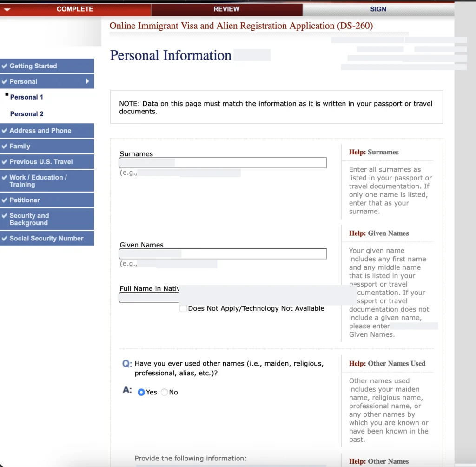This screenshot has height=467, width=476.
Task: Click the 'Help: Other Names Used' heading
Action: click(x=387, y=364)
